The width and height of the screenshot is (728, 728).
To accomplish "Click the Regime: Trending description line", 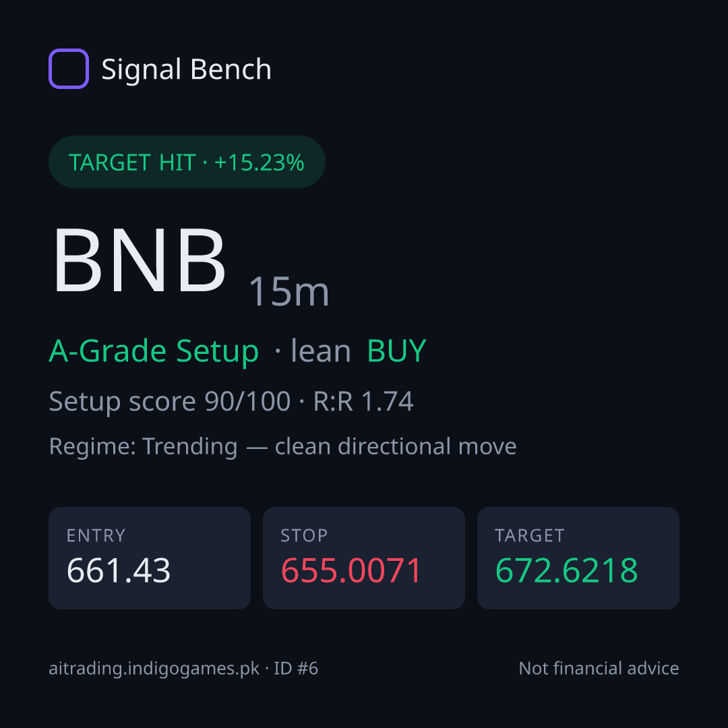I will tap(282, 447).
